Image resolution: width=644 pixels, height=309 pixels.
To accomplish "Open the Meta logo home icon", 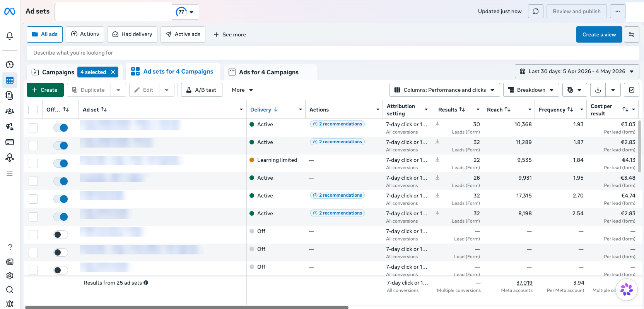I will pyautogui.click(x=10, y=11).
